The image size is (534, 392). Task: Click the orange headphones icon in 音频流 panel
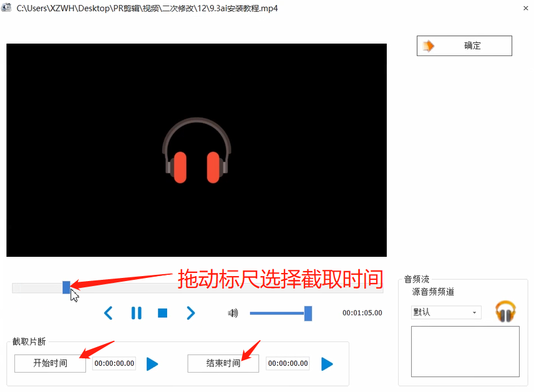coord(505,311)
